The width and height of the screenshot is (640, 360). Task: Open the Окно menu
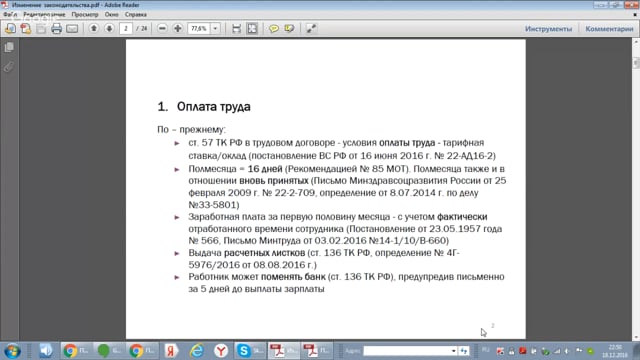pyautogui.click(x=111, y=14)
